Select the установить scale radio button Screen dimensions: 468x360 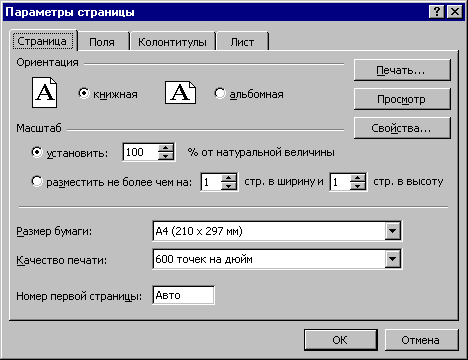tap(37, 152)
